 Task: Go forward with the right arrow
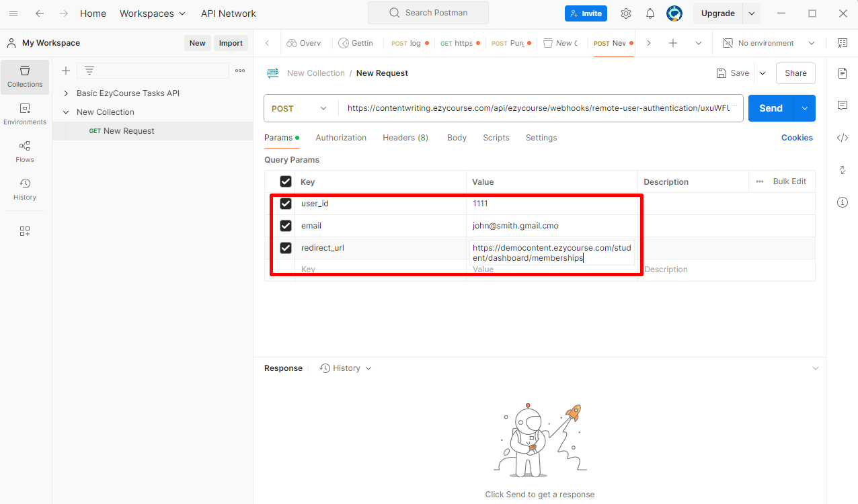63,13
